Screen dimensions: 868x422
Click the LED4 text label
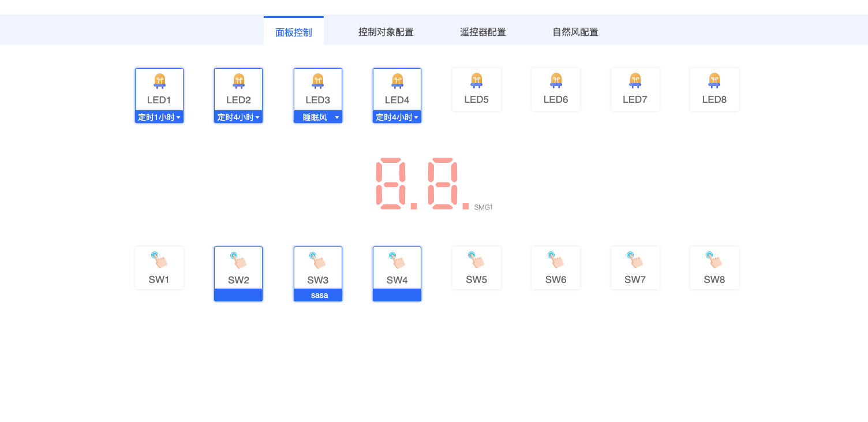coord(397,100)
